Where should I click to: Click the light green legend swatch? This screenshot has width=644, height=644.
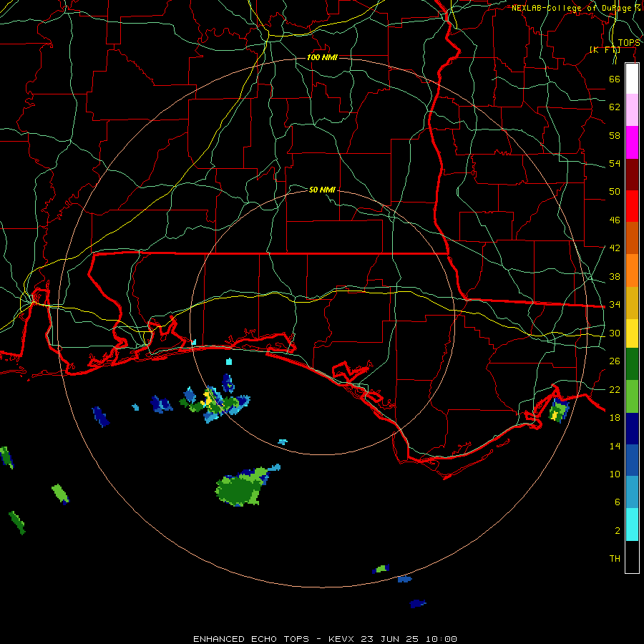coord(632,396)
